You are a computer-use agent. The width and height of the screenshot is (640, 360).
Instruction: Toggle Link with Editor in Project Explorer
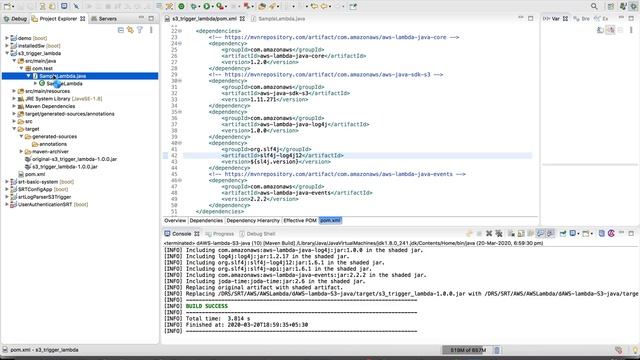tap(130, 30)
